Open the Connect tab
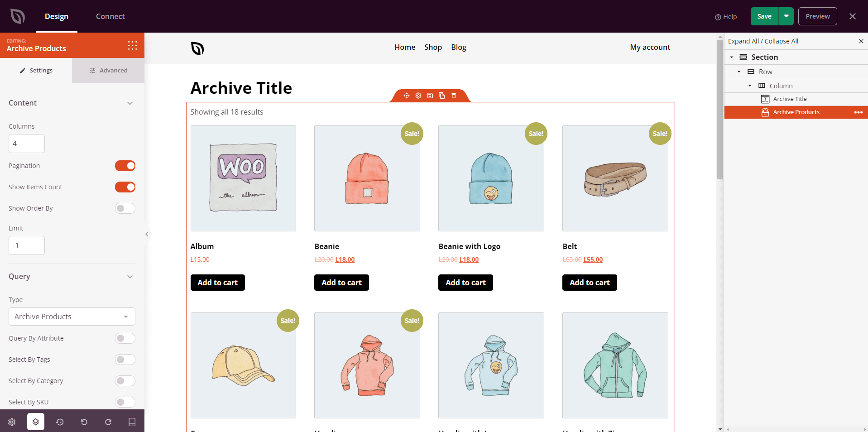Screen dimensions: 868x432 pyautogui.click(x=110, y=16)
